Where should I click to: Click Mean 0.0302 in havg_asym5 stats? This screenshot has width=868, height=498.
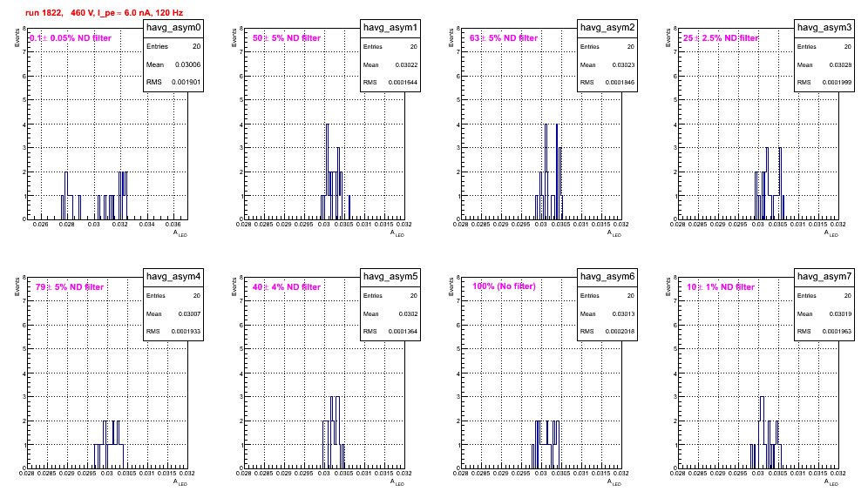pyautogui.click(x=390, y=313)
